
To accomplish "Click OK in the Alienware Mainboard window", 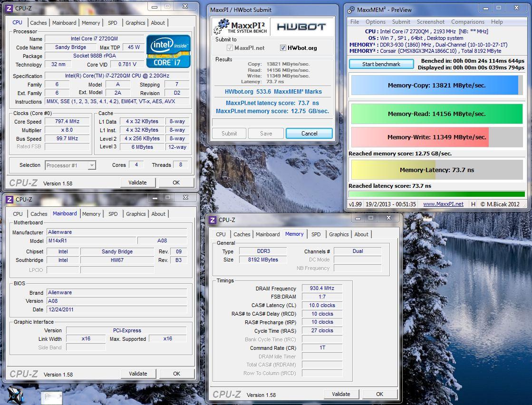I will [x=176, y=374].
